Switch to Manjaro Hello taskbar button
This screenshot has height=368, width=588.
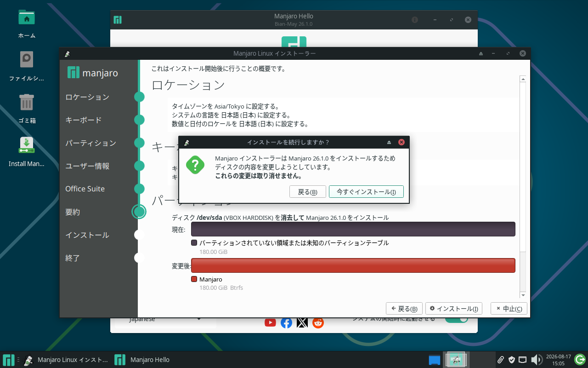tap(143, 360)
